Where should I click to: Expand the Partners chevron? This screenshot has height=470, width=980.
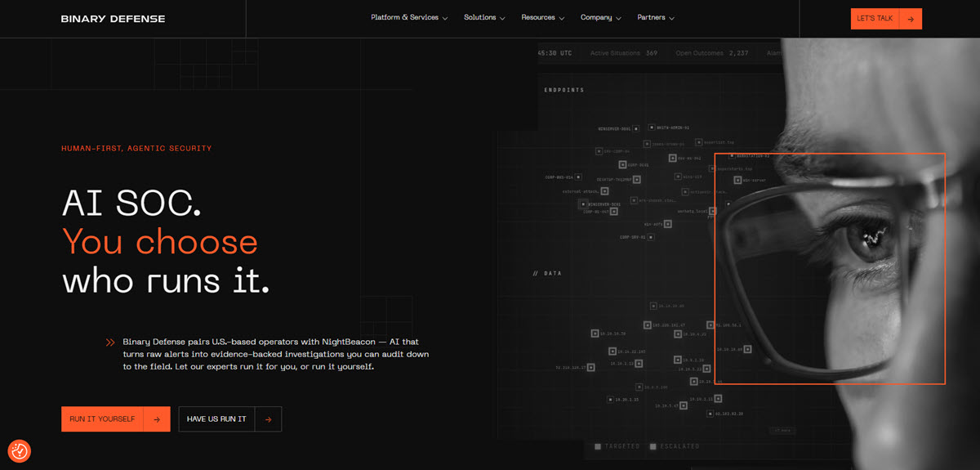pos(672,19)
